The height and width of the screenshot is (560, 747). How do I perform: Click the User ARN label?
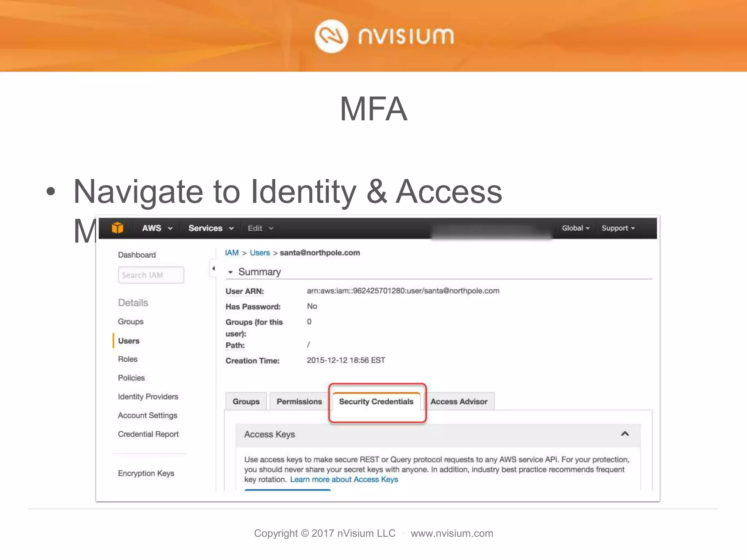245,291
